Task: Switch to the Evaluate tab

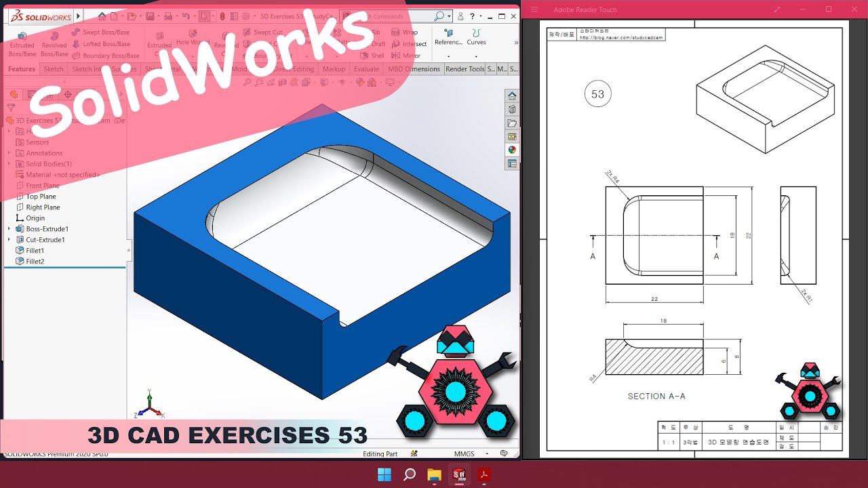Action: click(x=366, y=69)
